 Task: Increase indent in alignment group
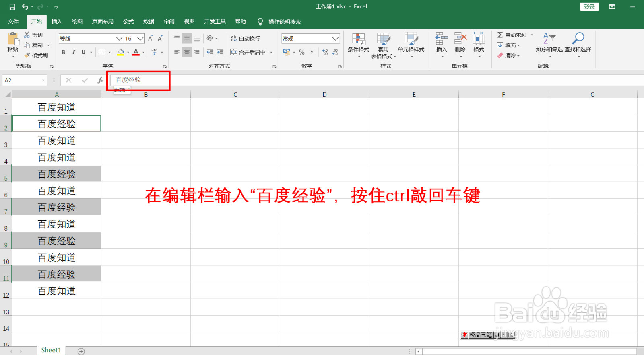220,52
